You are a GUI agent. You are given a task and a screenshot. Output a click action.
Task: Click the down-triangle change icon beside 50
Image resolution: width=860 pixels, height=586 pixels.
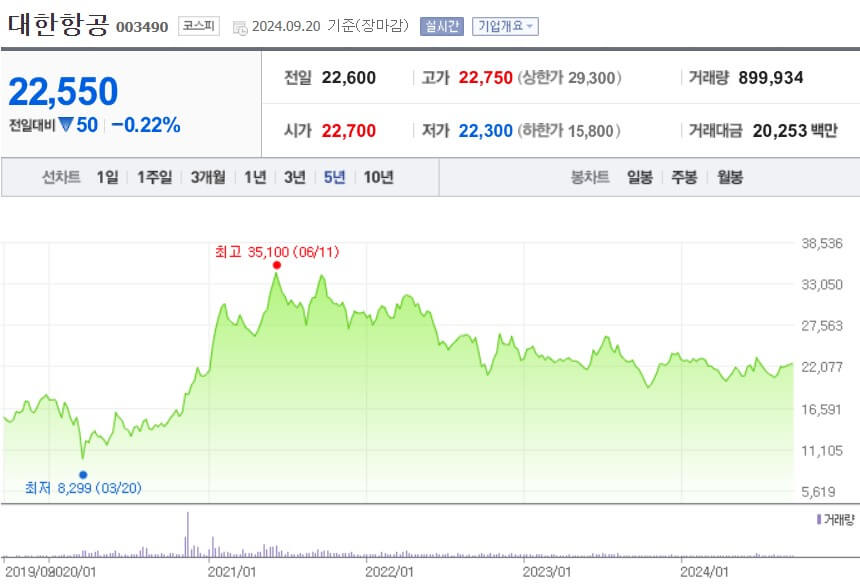point(66,125)
